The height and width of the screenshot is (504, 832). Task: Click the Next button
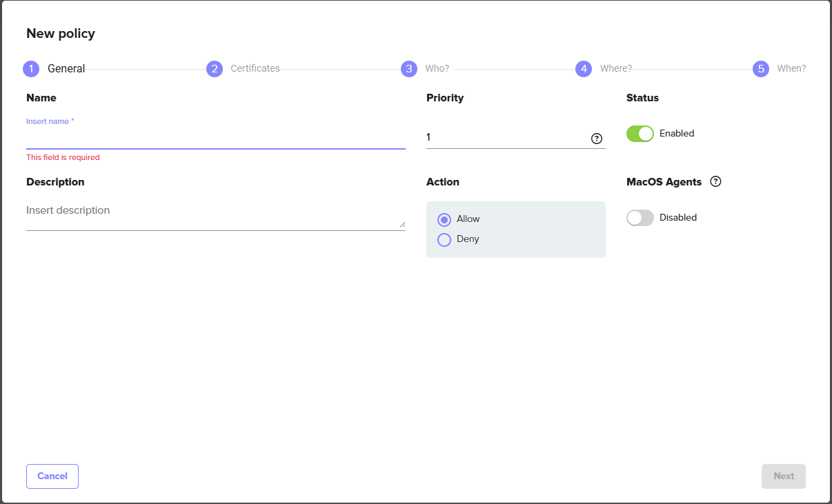(x=783, y=476)
